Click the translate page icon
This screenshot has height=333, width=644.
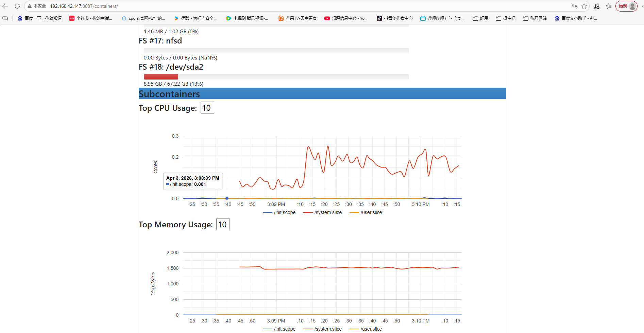(x=575, y=6)
